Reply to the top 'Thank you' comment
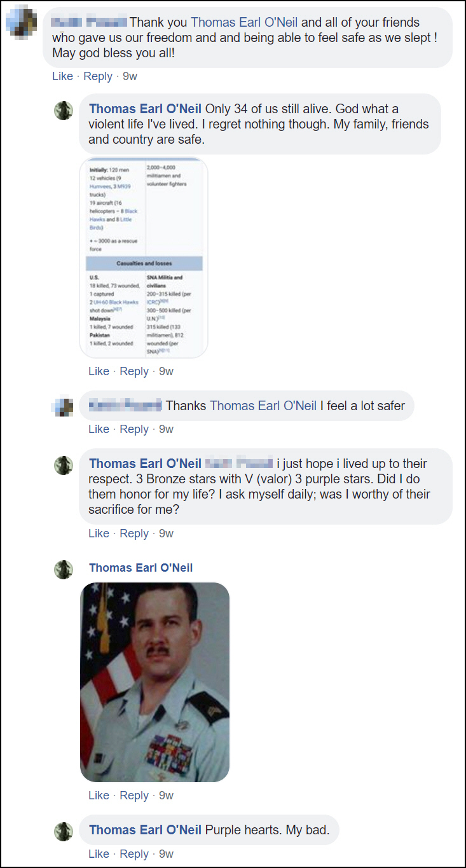The height and width of the screenshot is (868, 466). (98, 76)
